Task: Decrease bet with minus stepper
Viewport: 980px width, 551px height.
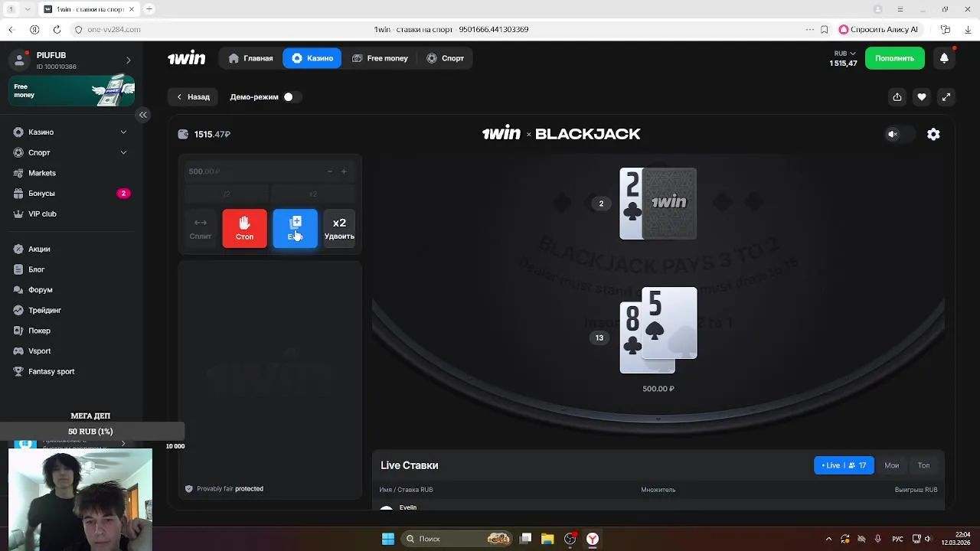Action: point(330,171)
